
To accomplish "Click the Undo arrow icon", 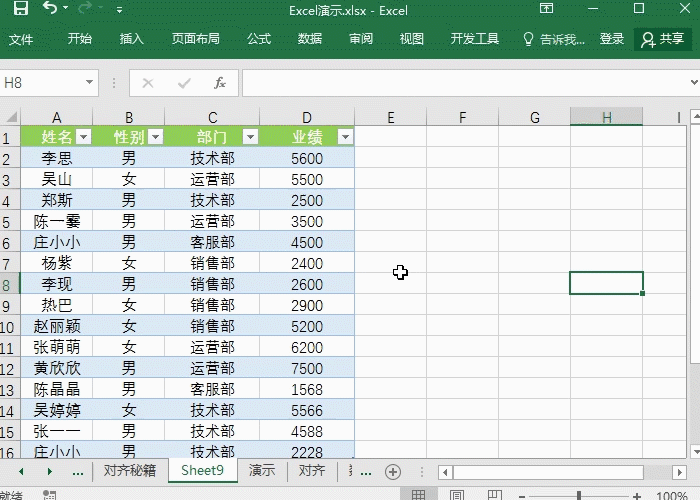I will coord(50,9).
